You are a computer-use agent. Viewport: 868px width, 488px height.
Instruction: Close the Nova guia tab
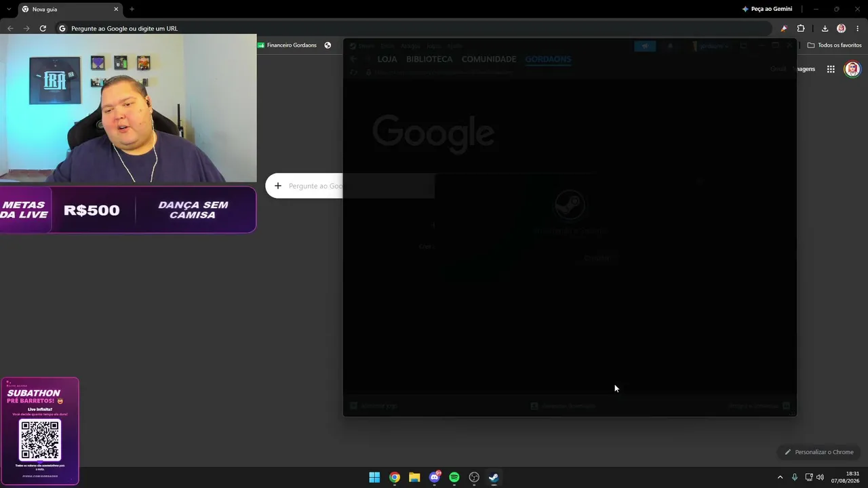tap(116, 9)
